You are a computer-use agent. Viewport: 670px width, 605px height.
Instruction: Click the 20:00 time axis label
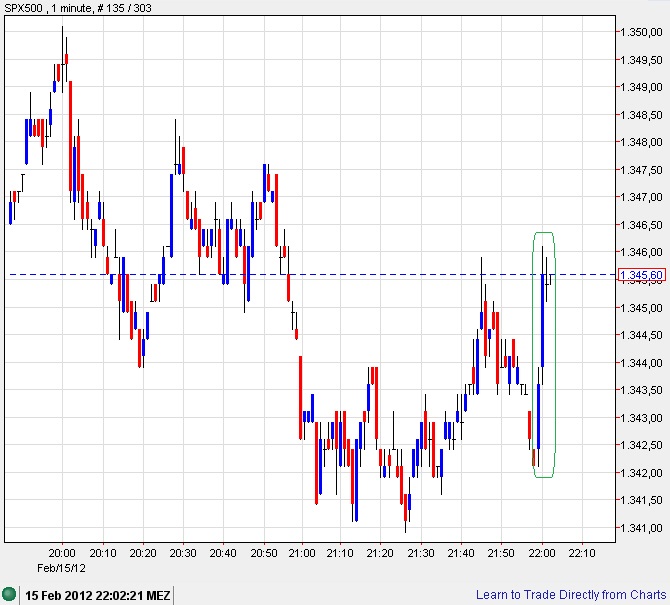coord(62,553)
